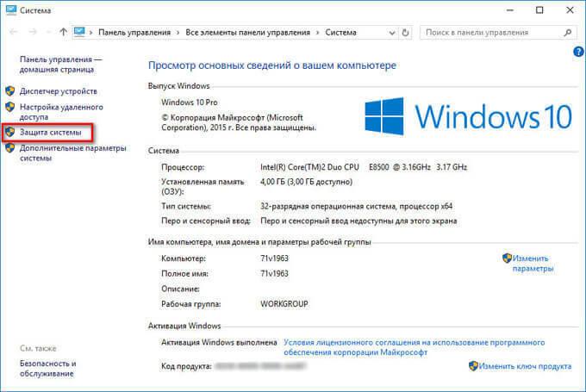Open Help via blue question mark
The height and width of the screenshot is (392, 586).
(x=578, y=52)
